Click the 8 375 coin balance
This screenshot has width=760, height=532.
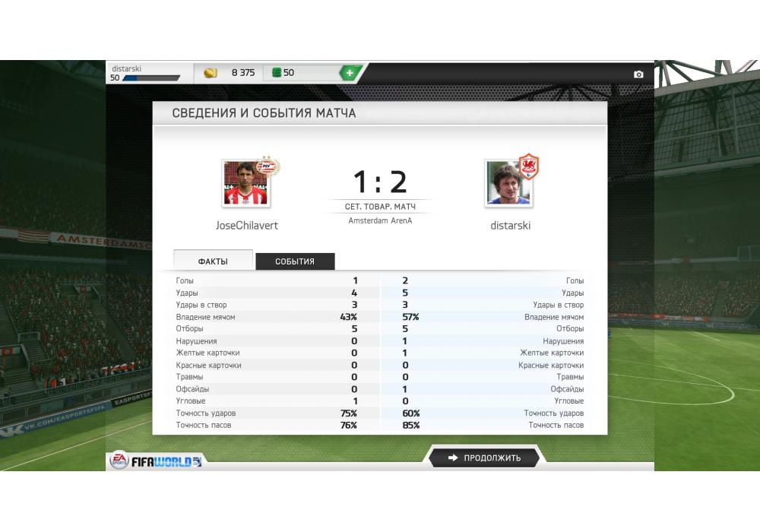[243, 73]
